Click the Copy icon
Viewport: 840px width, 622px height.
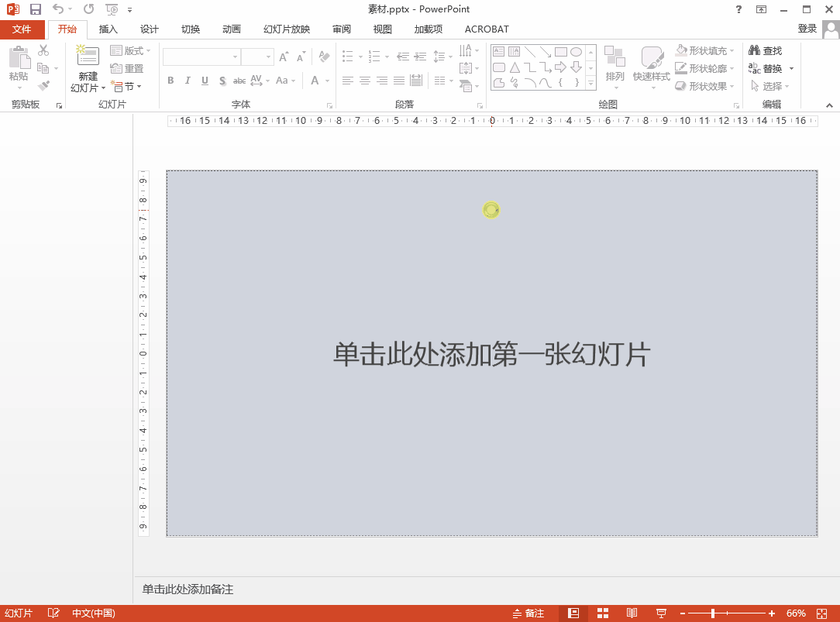point(43,68)
